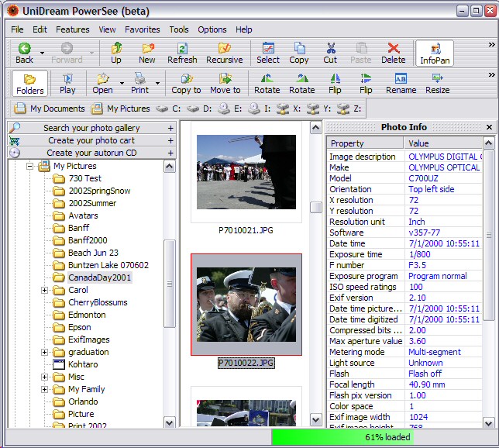The width and height of the screenshot is (499, 448).
Task: Jump to My Pictures shortcut
Action: (x=122, y=109)
